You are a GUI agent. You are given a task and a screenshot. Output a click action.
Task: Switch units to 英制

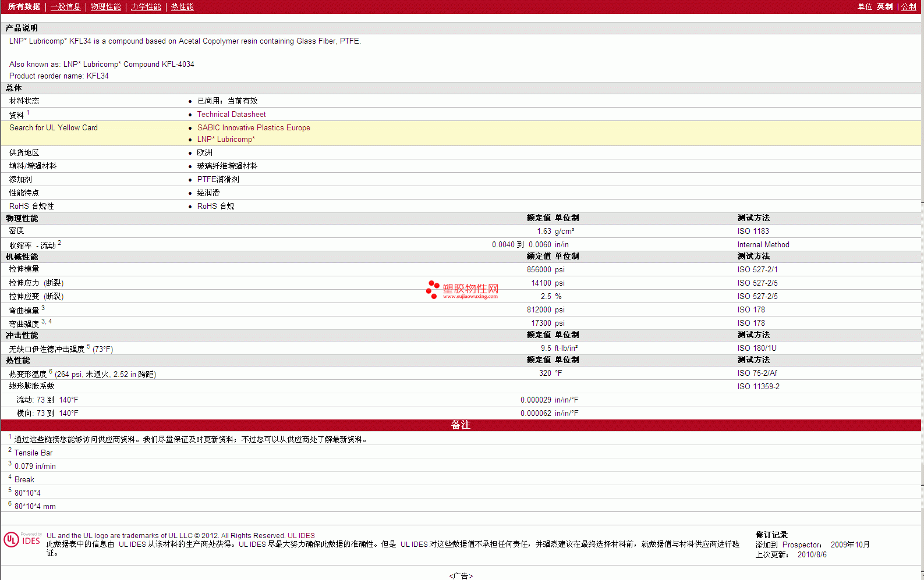(x=884, y=7)
